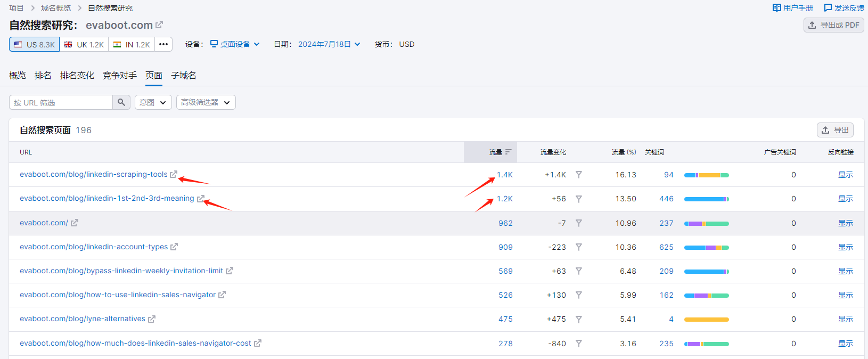This screenshot has height=359, width=868.
Task: Click filter funnel icon in lyne-alternatives row
Action: 579,319
